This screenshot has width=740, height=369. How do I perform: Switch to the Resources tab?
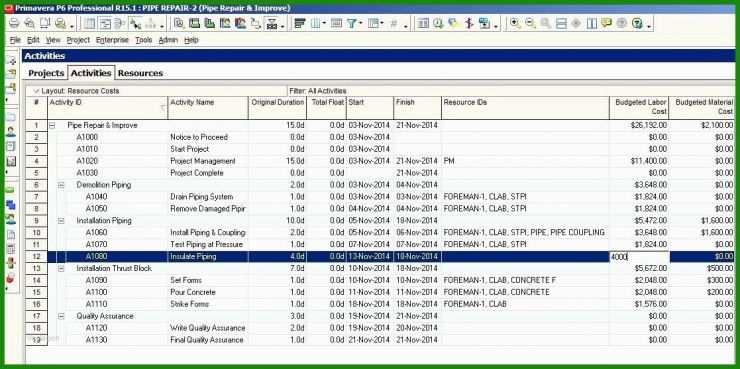point(140,73)
